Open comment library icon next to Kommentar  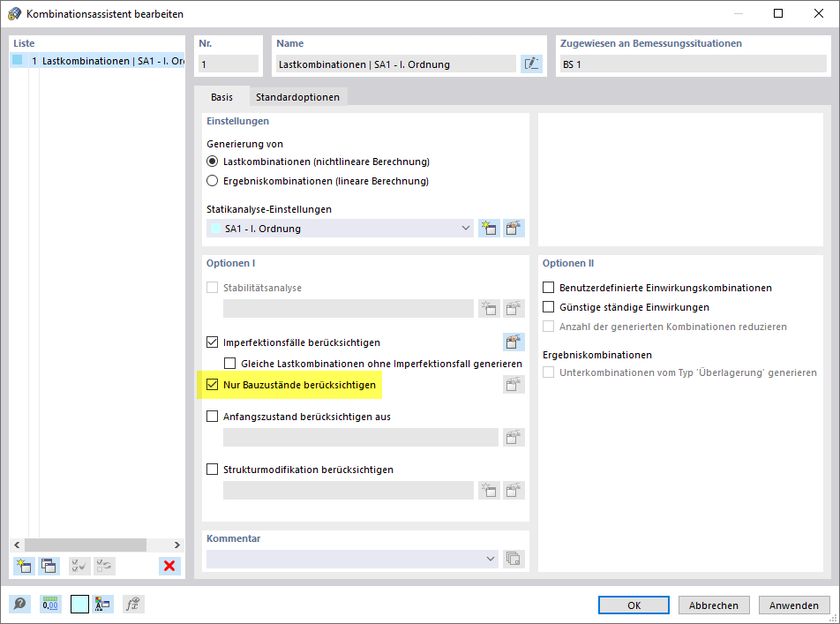tap(514, 559)
